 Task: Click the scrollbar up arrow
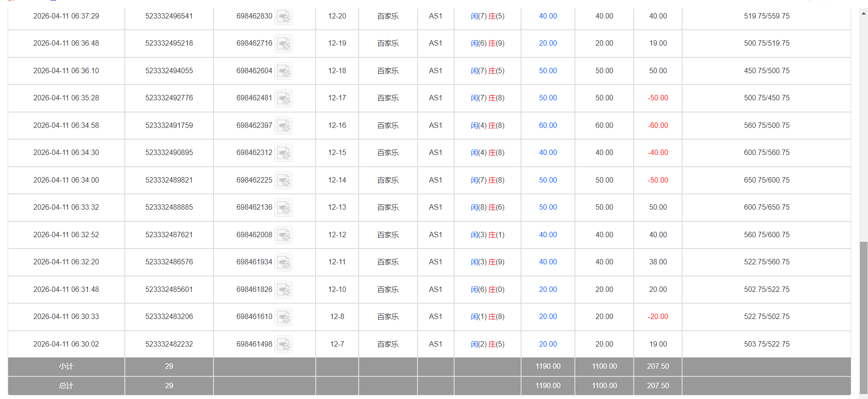[863, 14]
